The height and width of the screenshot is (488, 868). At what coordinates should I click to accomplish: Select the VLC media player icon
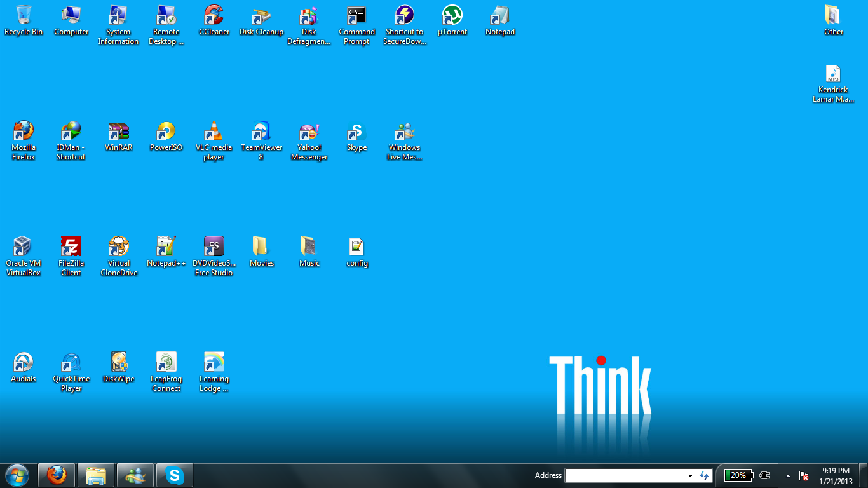click(x=214, y=132)
